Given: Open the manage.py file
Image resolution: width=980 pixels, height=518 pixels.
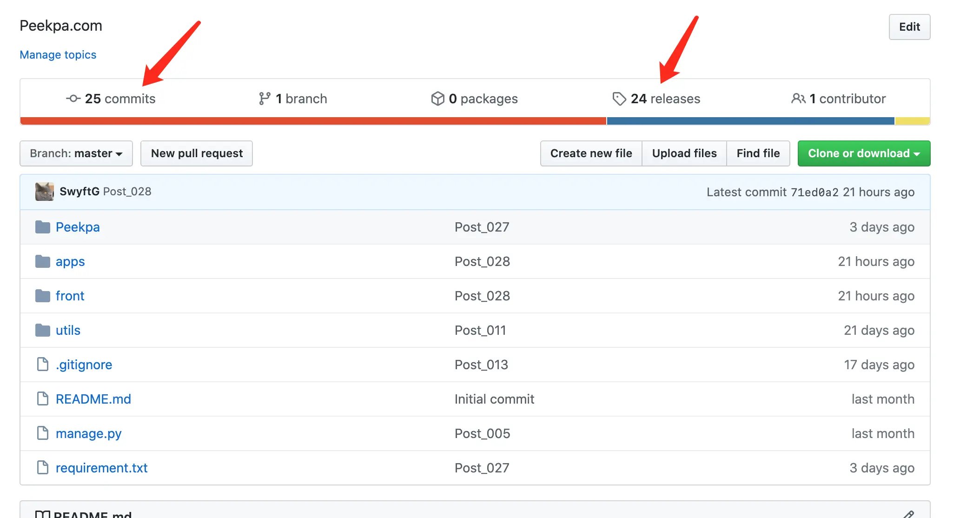Looking at the screenshot, I should point(88,433).
